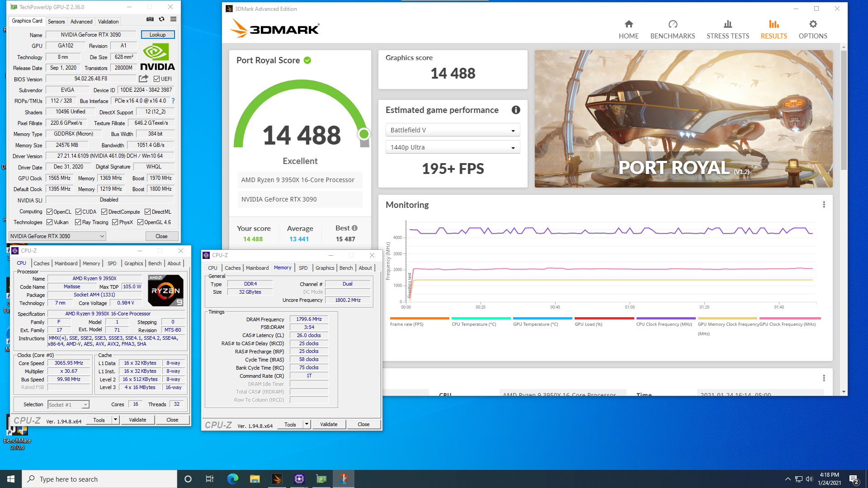This screenshot has height=488, width=868.
Task: Click the Lookup button in GPU-Z
Action: click(158, 35)
